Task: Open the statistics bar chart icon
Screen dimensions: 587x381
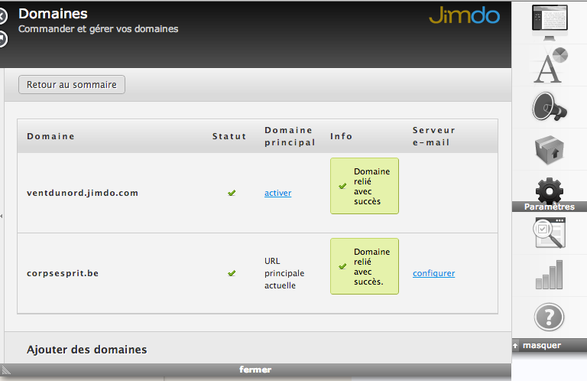Action: pyautogui.click(x=549, y=275)
